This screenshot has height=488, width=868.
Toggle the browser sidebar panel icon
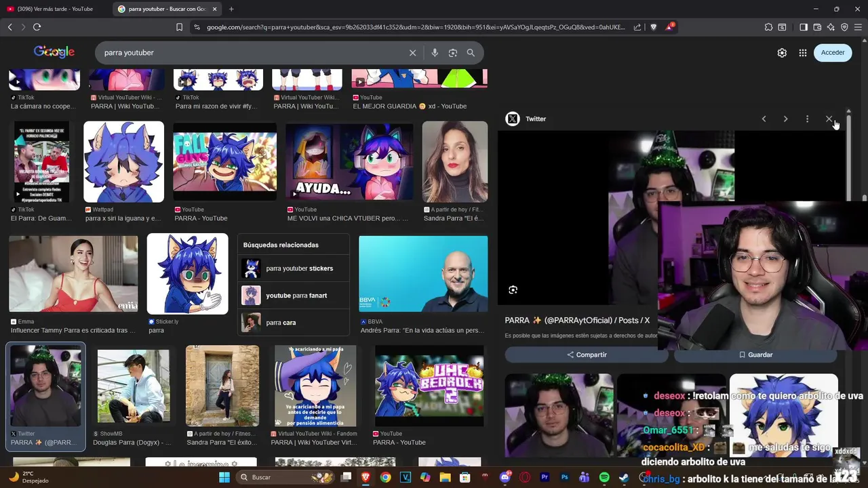click(x=804, y=27)
